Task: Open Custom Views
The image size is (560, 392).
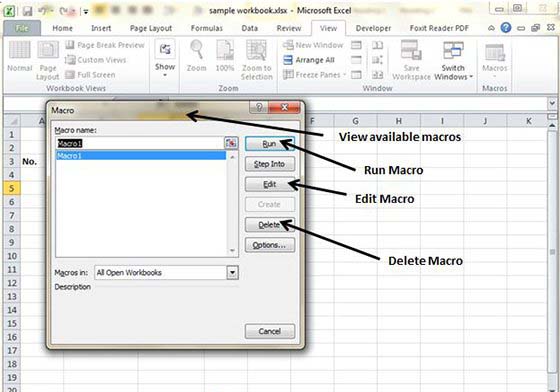Action: tap(96, 60)
